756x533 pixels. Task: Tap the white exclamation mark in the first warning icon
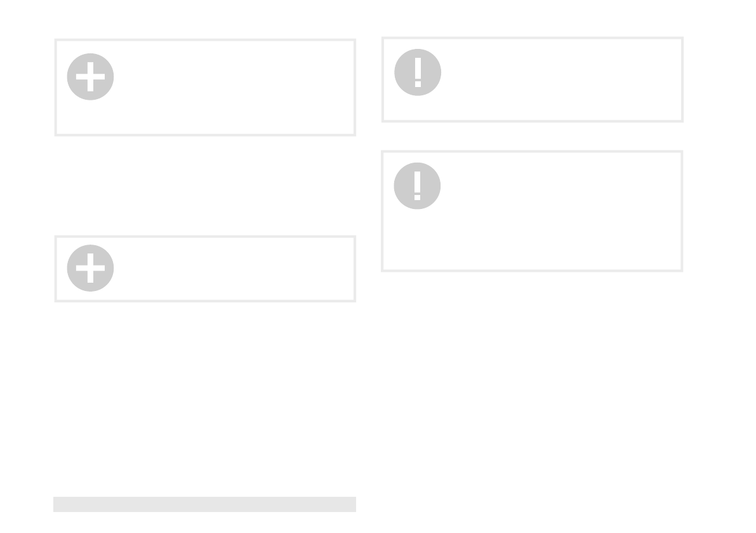(x=418, y=72)
